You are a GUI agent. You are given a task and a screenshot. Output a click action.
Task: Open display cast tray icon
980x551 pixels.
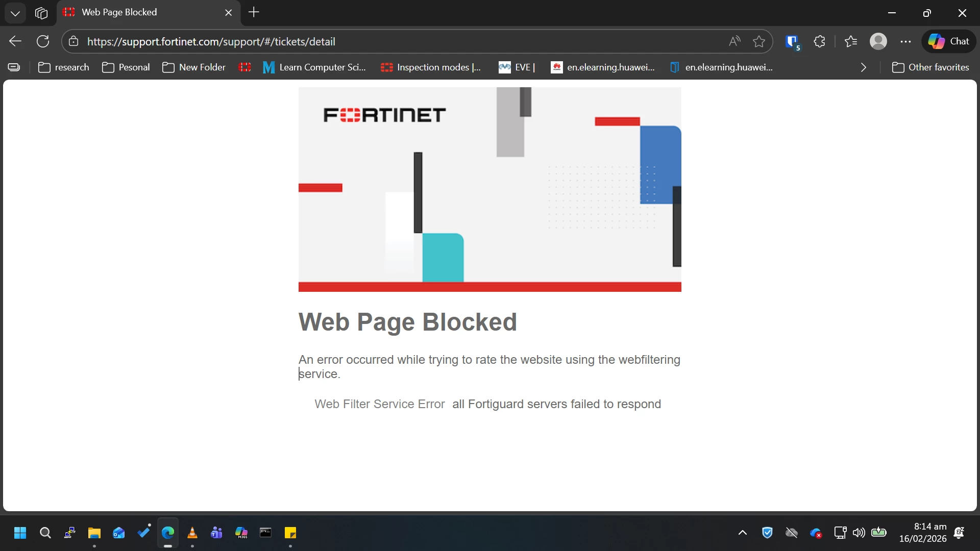(x=840, y=533)
